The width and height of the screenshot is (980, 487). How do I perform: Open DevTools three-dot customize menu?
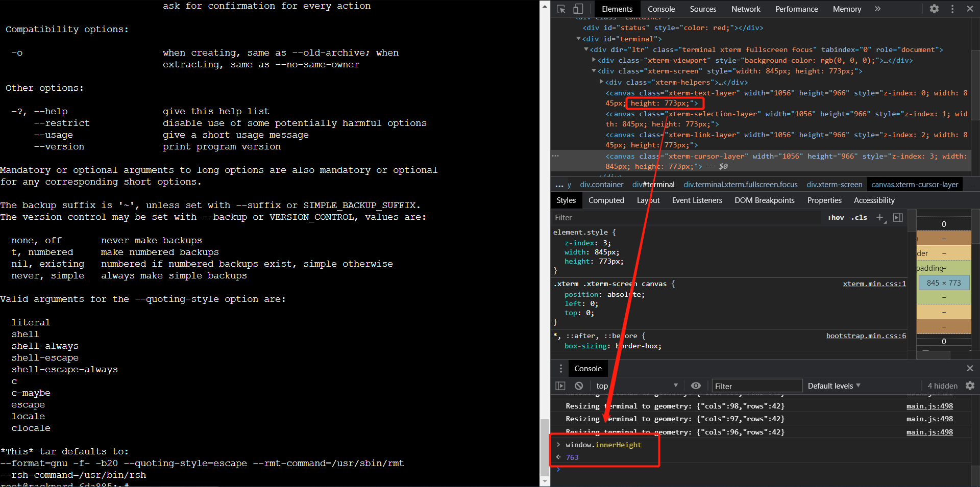click(952, 9)
